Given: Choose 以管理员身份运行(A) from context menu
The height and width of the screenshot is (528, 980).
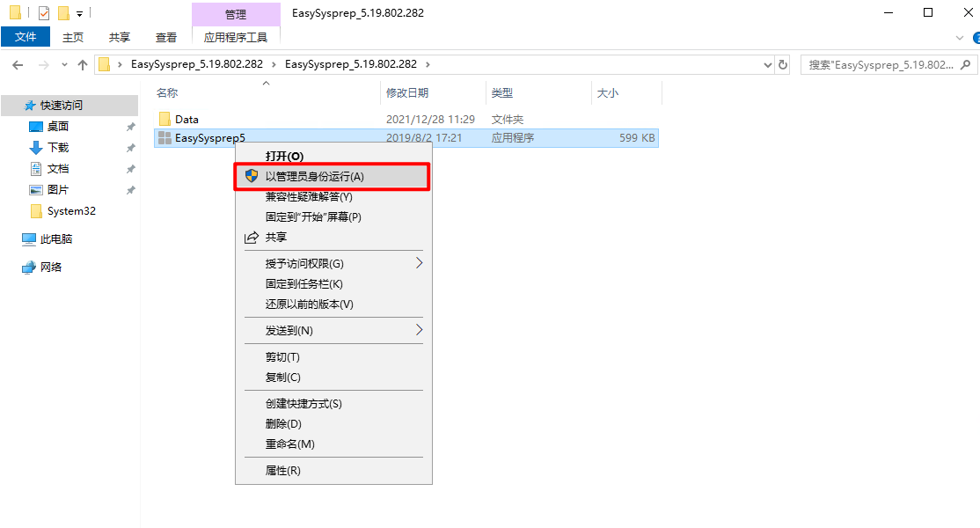Looking at the screenshot, I should [x=314, y=176].
